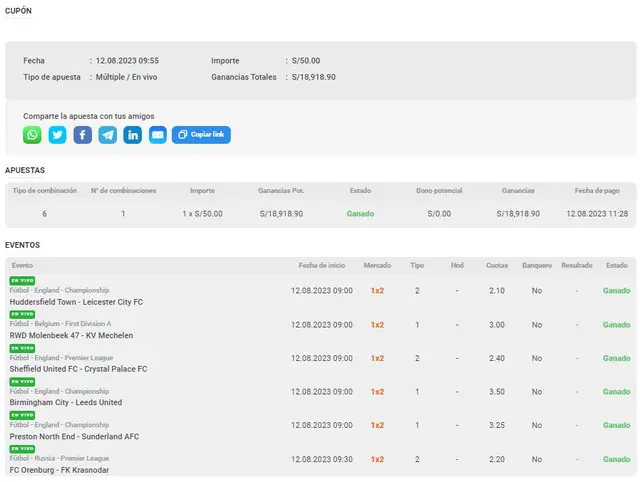
Task: Select the Huddersfield Town - Leicester City FC event
Action: coord(76,302)
